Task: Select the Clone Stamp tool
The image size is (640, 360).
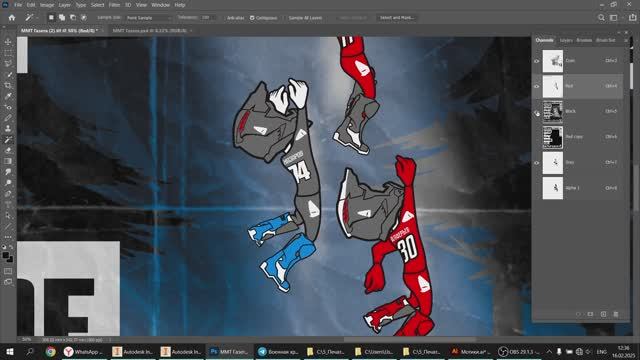Action: tap(8, 129)
